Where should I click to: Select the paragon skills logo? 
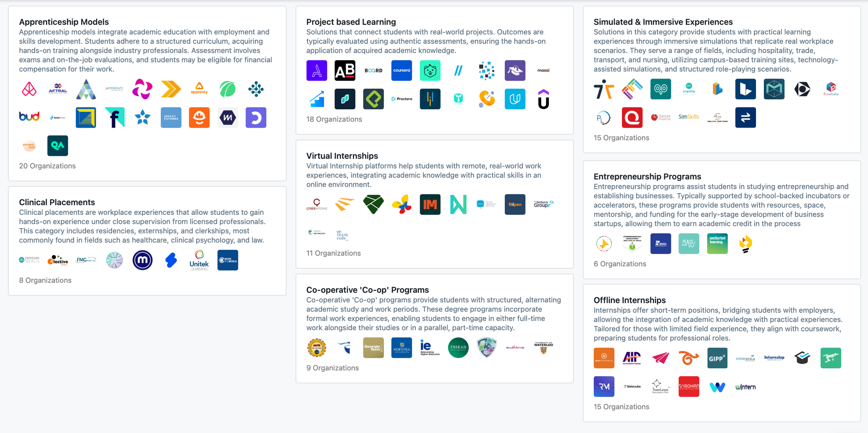30,146
